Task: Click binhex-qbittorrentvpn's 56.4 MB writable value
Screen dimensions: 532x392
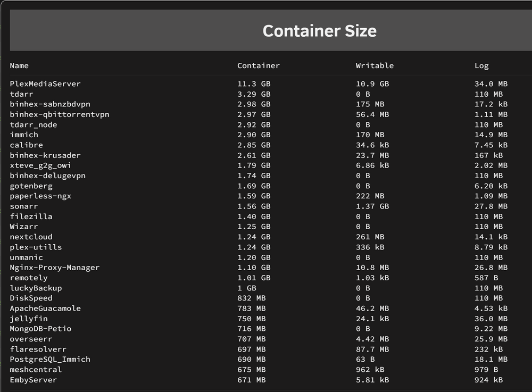Action: [x=372, y=114]
